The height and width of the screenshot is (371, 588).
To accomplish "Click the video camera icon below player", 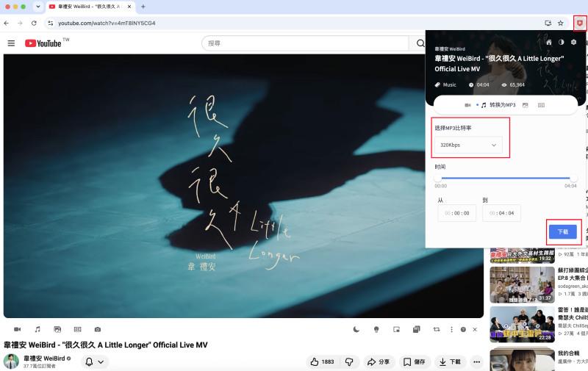I will click(x=17, y=329).
